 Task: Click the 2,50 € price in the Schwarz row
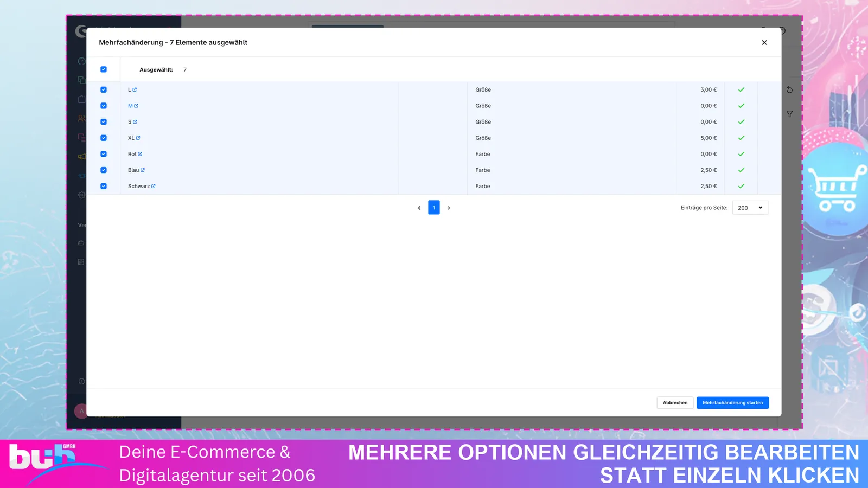click(x=709, y=186)
